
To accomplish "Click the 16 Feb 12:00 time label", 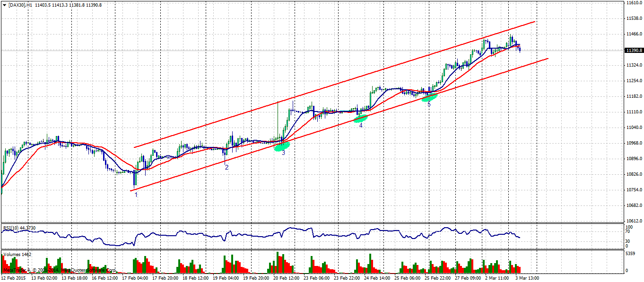I will coord(104,279).
